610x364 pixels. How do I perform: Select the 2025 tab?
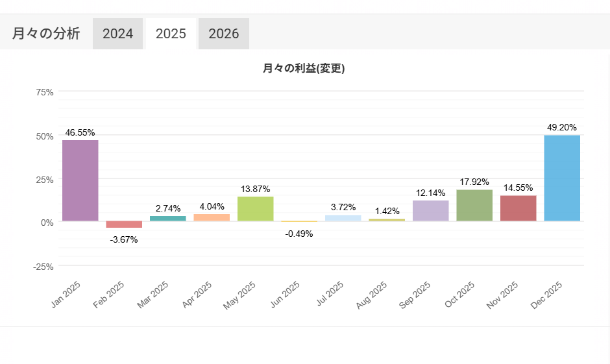pos(171,34)
